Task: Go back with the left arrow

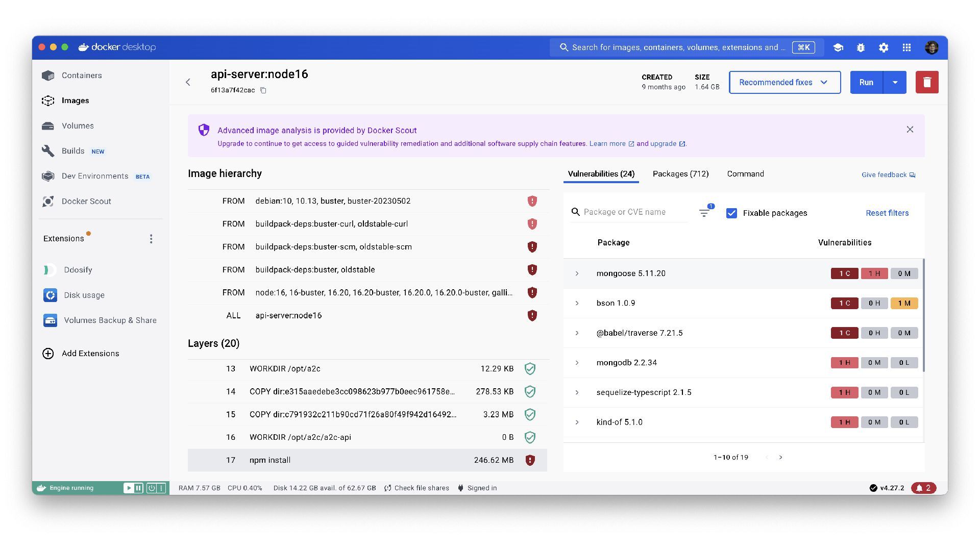Action: pyautogui.click(x=188, y=82)
